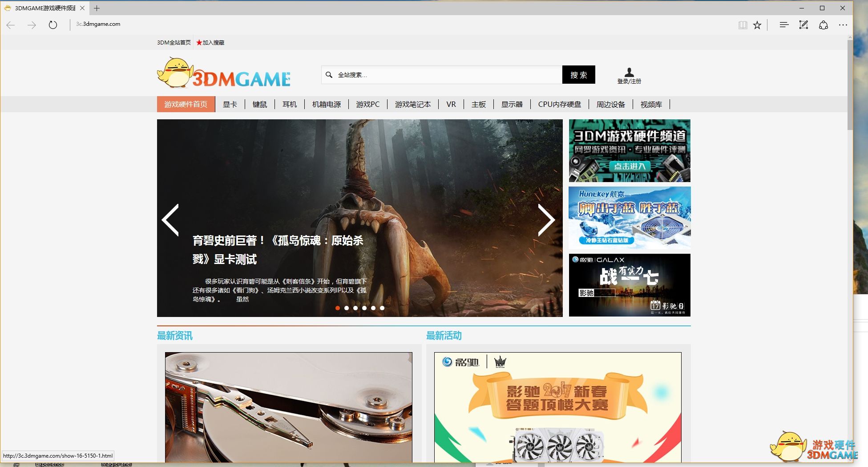Open a new browser tab
The height and width of the screenshot is (467, 868).
point(97,8)
